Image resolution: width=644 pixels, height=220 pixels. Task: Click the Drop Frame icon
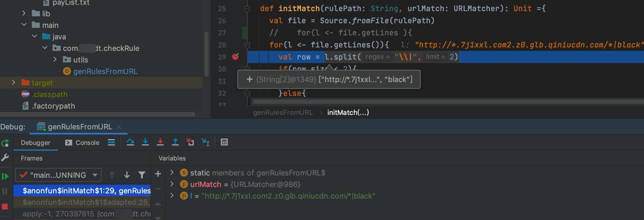(190, 142)
